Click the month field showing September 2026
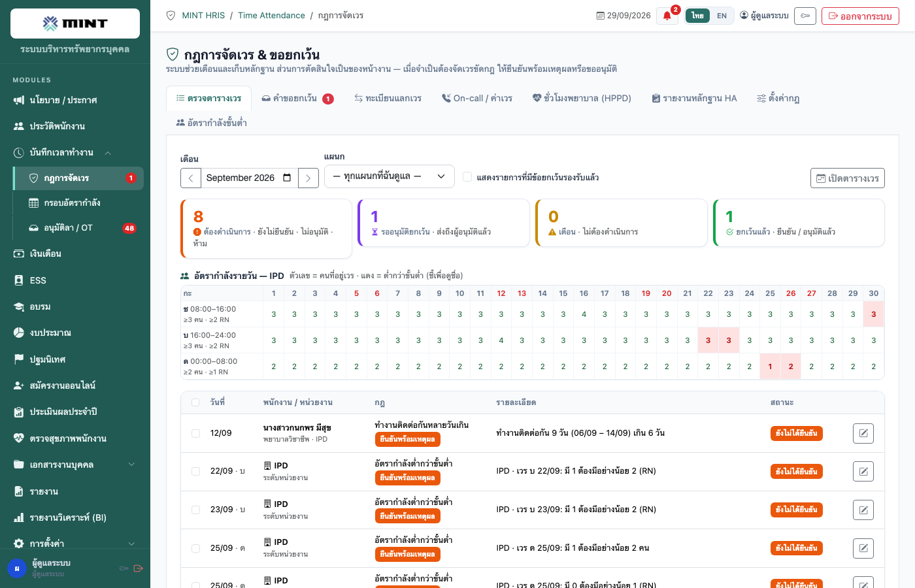This screenshot has width=915, height=588. 250,178
